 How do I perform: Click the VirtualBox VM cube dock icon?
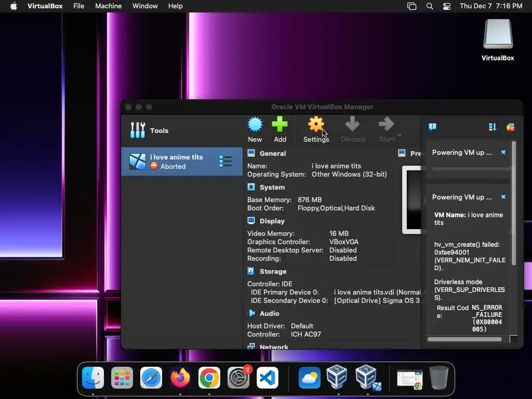tap(368, 377)
